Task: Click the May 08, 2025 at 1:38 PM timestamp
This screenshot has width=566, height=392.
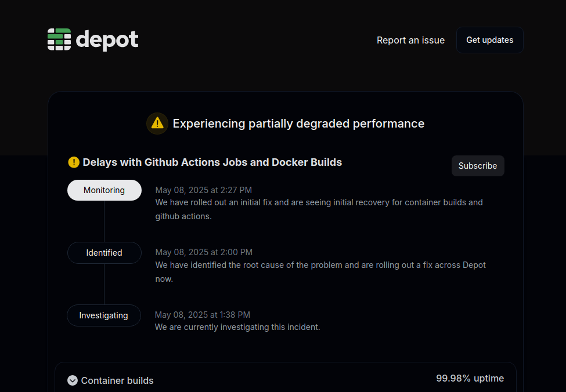Action: 203,315
